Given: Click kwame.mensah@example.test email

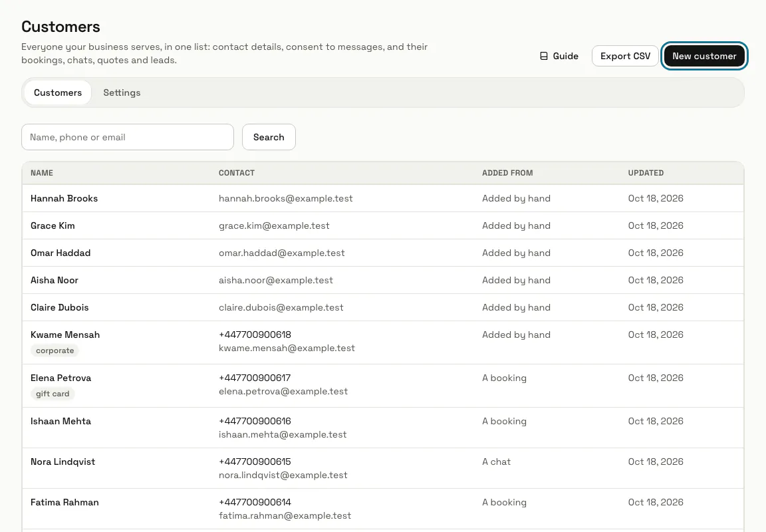Looking at the screenshot, I should tap(287, 348).
